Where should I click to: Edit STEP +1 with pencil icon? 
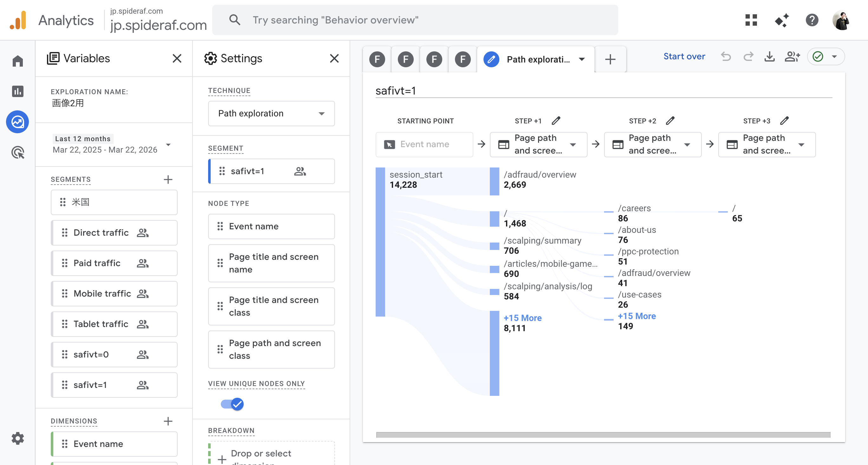(556, 121)
